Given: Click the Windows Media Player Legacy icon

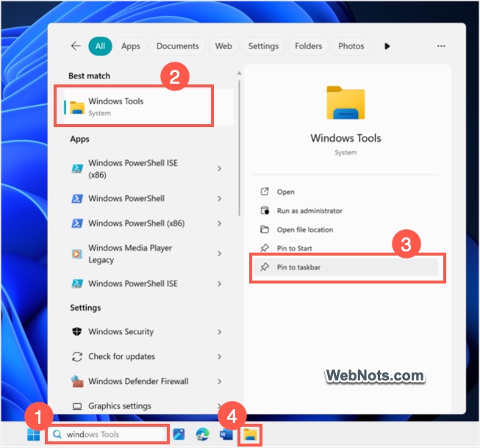Looking at the screenshot, I should (76, 253).
